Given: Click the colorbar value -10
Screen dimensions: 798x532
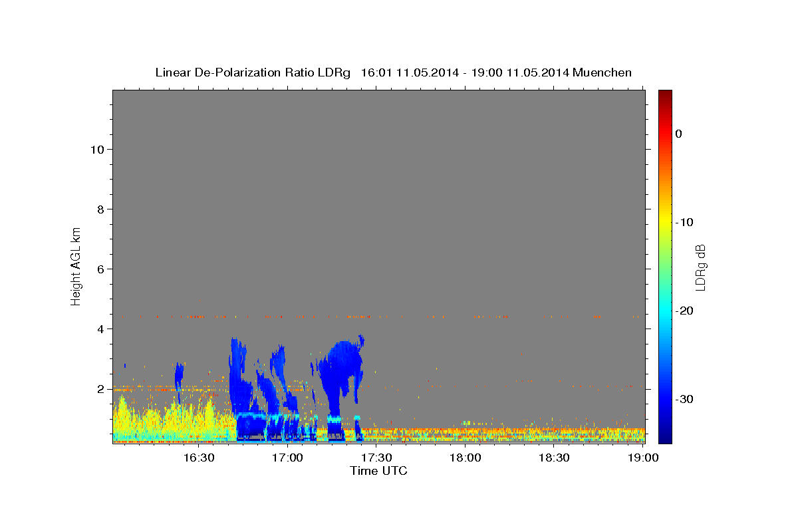Looking at the screenshot, I should [684, 222].
